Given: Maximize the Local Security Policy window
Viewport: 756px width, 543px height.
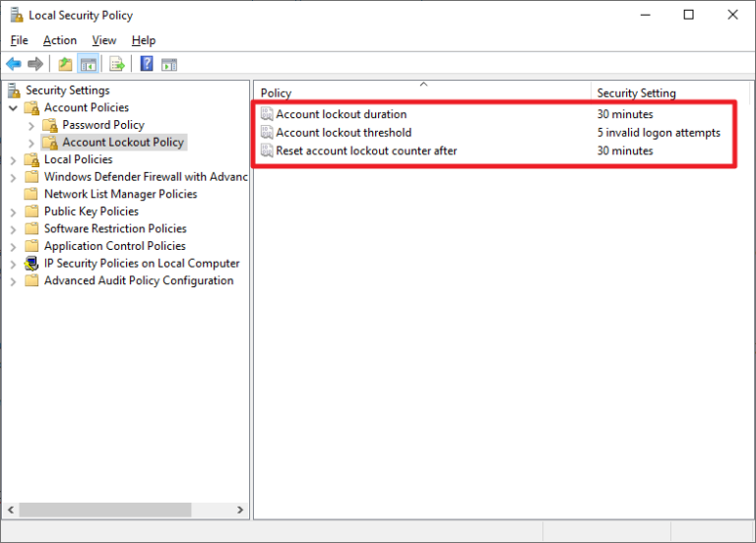Looking at the screenshot, I should [688, 15].
